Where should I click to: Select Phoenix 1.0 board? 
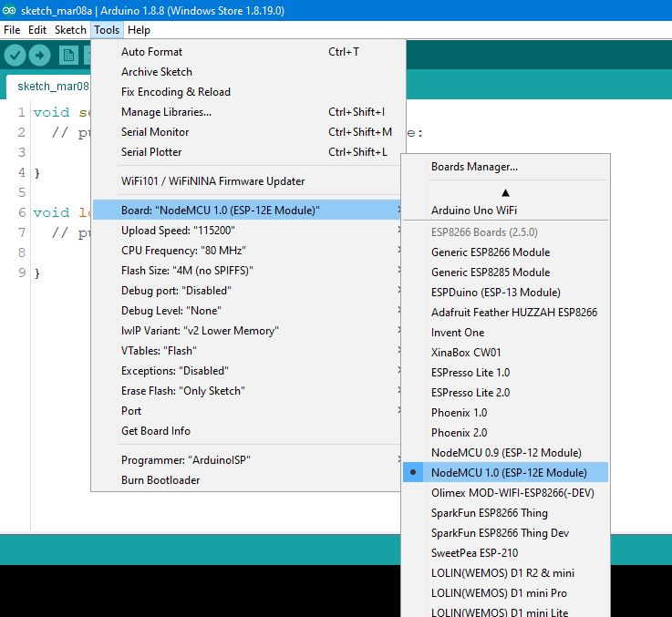pos(506,413)
